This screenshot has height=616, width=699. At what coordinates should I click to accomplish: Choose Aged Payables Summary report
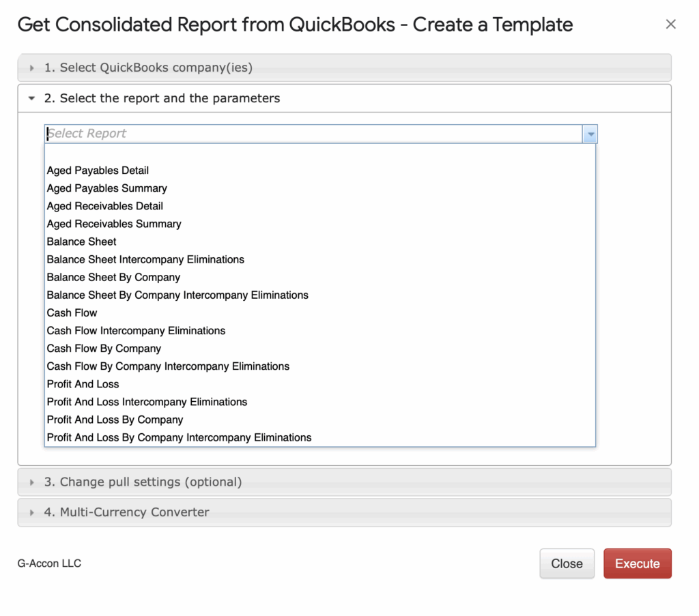[106, 188]
